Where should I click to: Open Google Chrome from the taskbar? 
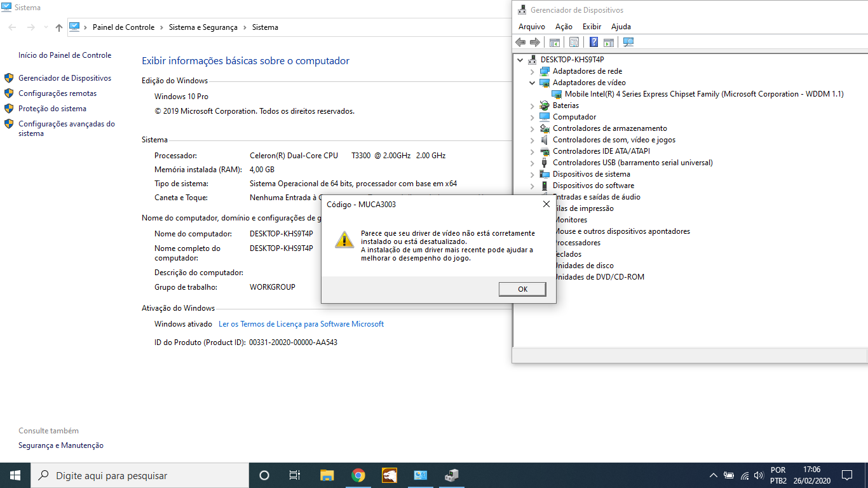tap(358, 475)
